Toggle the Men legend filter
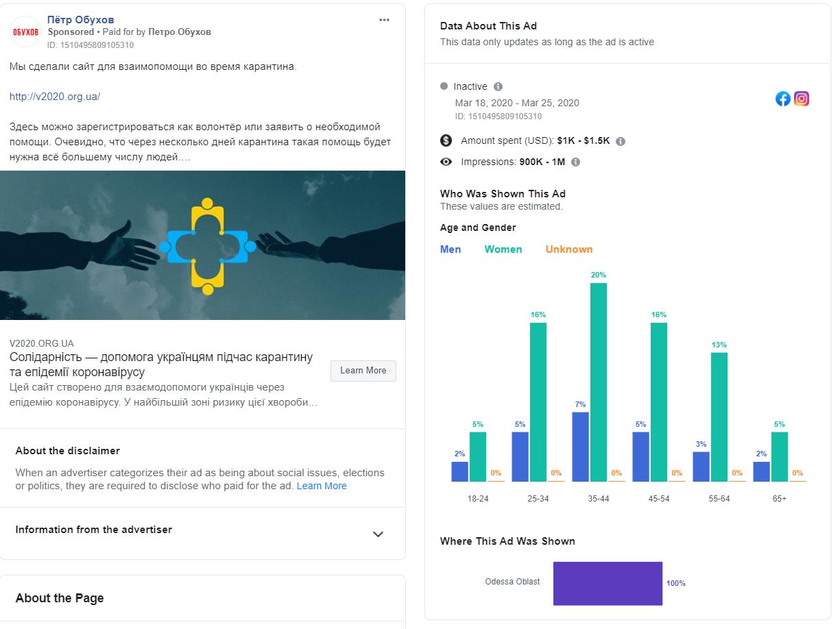The height and width of the screenshot is (629, 840). (x=451, y=249)
